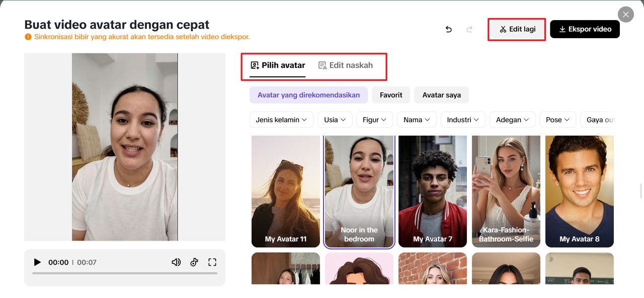Viewport: 644px width, 298px height.
Task: Open the Gaya filter dropdown
Action: [597, 120]
